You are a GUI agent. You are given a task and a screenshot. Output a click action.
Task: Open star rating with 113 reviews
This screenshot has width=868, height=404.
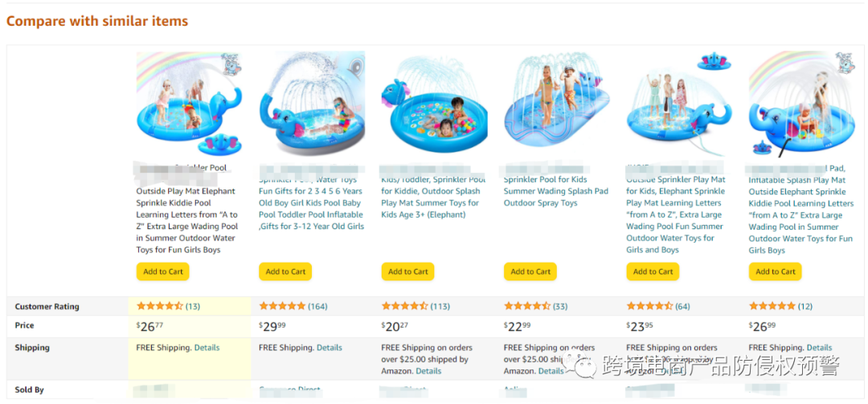pos(404,306)
